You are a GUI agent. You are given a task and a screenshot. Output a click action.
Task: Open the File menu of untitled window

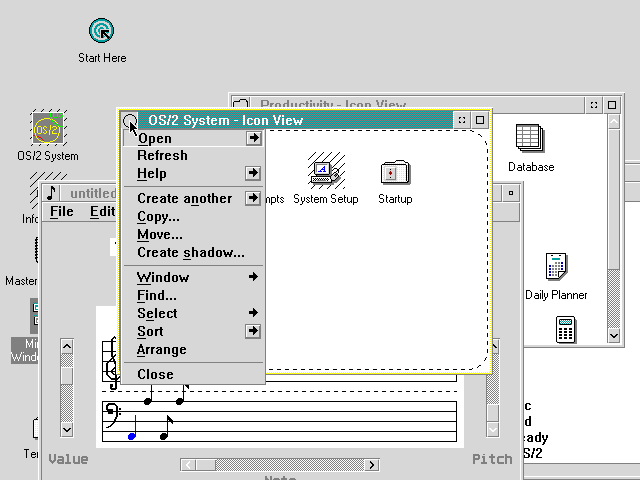pyautogui.click(x=62, y=211)
